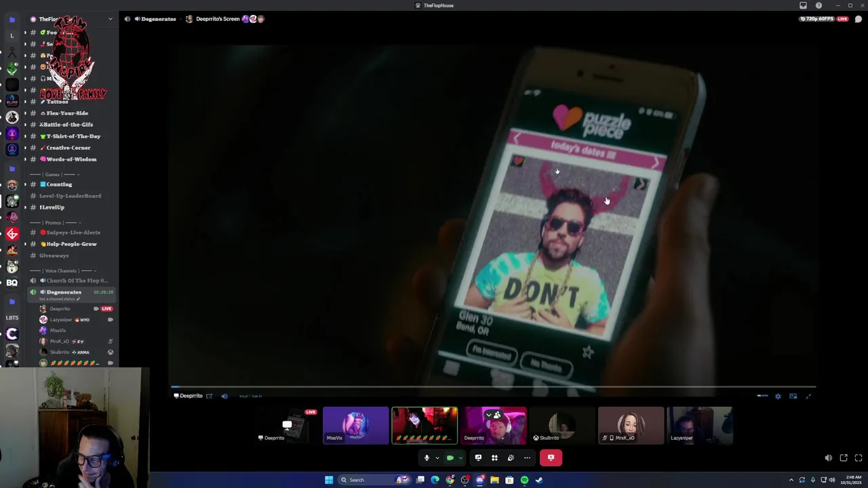The image size is (868, 488).
Task: Collapse the Voice Channels category
Action: 63,270
